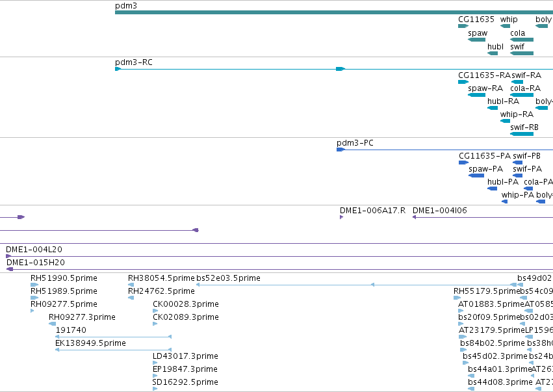This screenshot has height=392, width=553.
Task: Click the whip gene arrow glyph
Action: (x=505, y=26)
